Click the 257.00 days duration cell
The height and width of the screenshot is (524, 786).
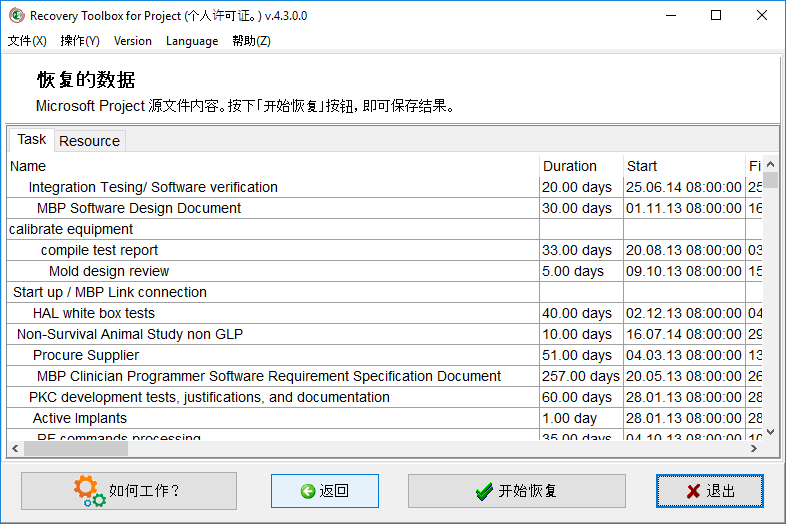581,377
